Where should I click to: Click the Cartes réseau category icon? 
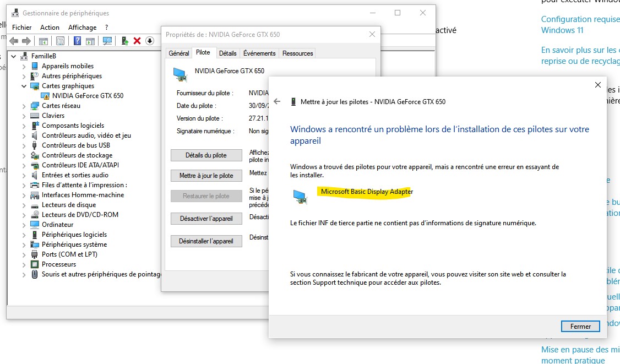coord(35,106)
